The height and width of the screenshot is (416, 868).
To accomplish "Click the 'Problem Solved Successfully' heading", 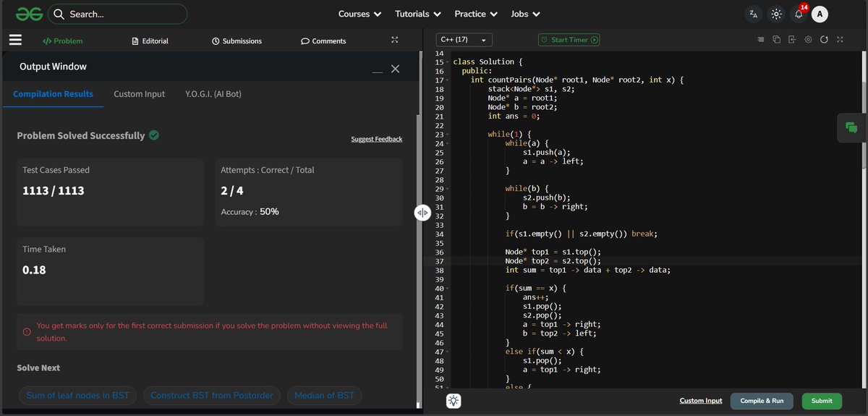I will point(81,135).
